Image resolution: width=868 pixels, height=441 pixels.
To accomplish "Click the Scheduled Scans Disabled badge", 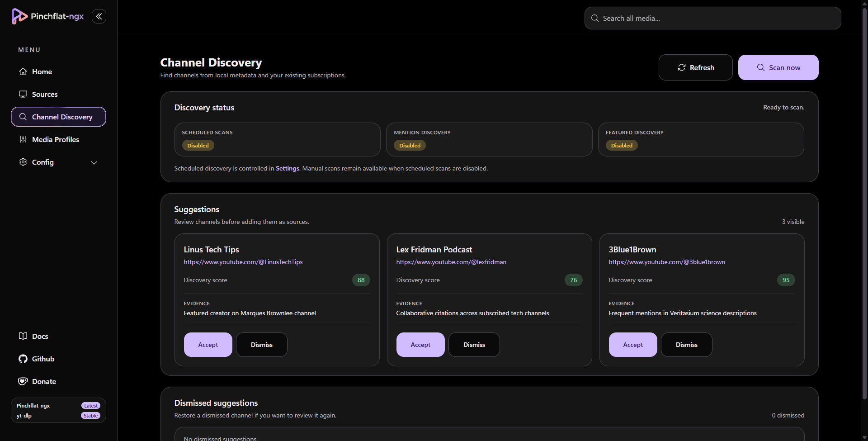I will 198,146.
